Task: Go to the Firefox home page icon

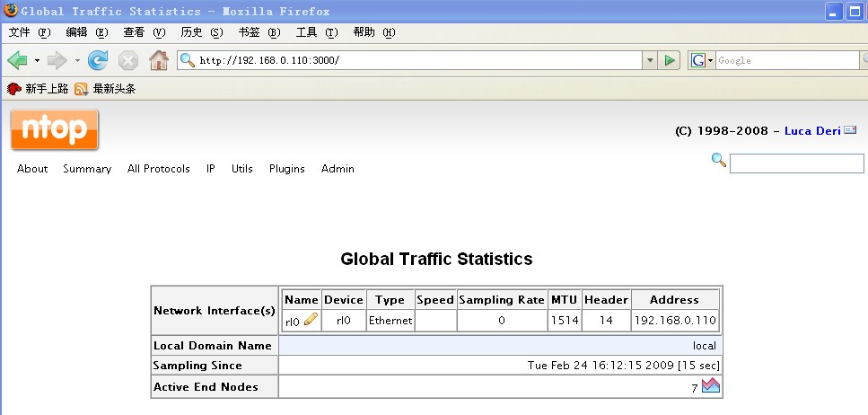Action: click(159, 60)
